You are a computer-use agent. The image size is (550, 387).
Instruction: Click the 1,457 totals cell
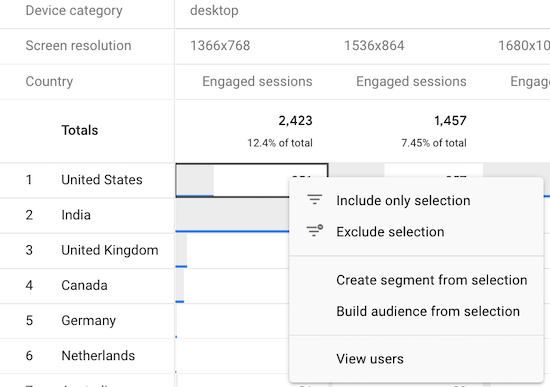[450, 121]
